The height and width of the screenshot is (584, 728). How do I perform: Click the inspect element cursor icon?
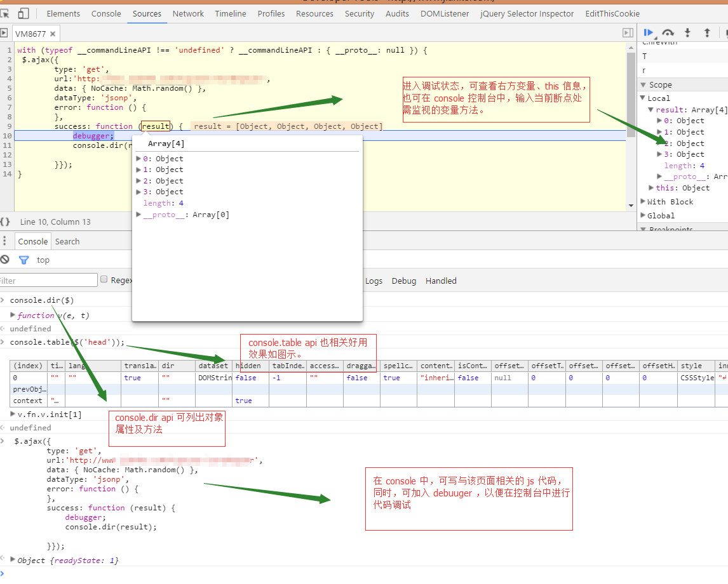click(4, 14)
